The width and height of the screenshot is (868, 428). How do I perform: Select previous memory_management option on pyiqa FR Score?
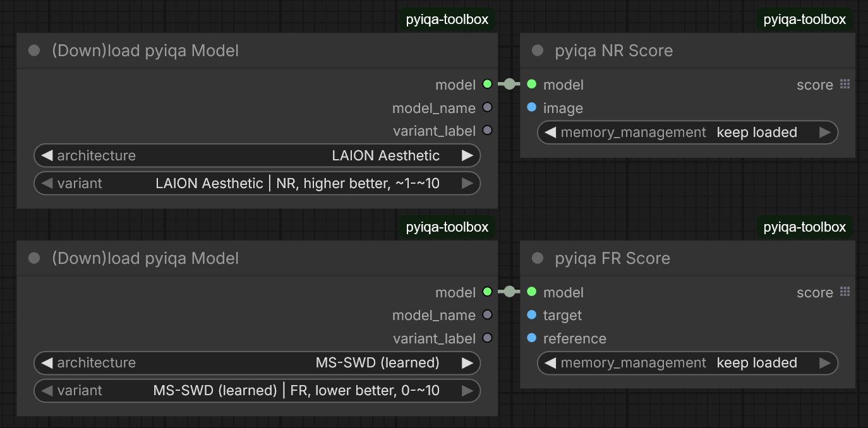click(x=550, y=362)
